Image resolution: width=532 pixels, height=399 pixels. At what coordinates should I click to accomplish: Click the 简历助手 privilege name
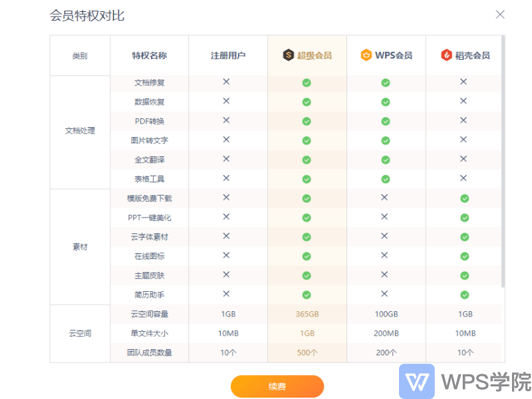[x=149, y=295]
